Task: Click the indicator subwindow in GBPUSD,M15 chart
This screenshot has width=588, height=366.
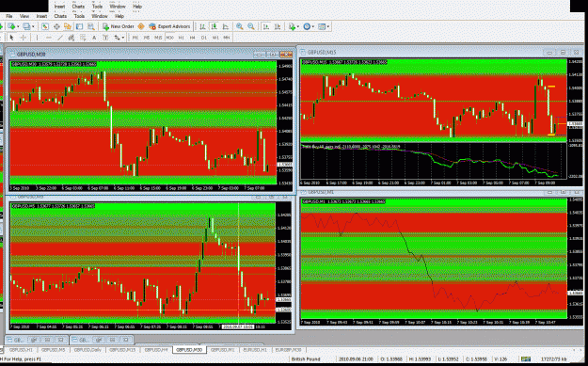Action: click(x=434, y=161)
